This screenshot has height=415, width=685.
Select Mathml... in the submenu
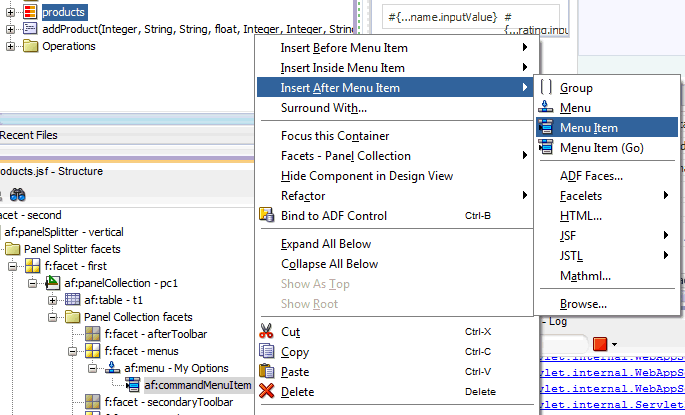click(607, 276)
